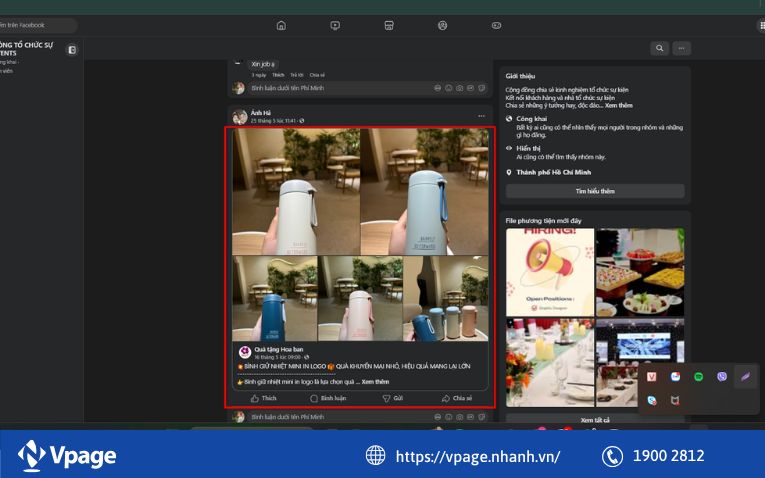This screenshot has height=478, width=765.
Task: Click the "Thành phố Hồ Chí Minh" location
Action: (x=553, y=172)
